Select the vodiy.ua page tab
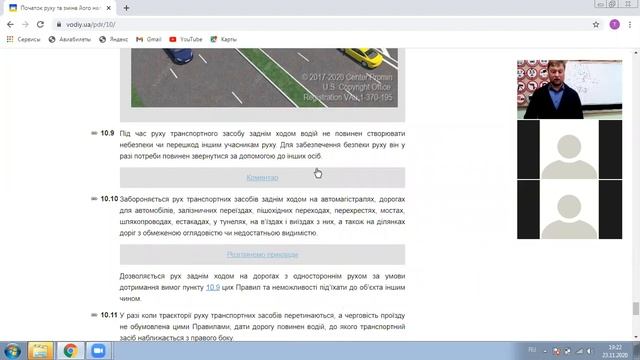The width and height of the screenshot is (640, 360). (x=60, y=8)
